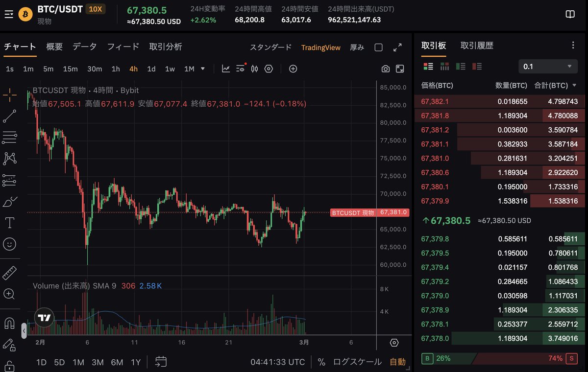This screenshot has height=372, width=588.
Task: Open the indicators icon with the red dot
Action: coord(241,69)
